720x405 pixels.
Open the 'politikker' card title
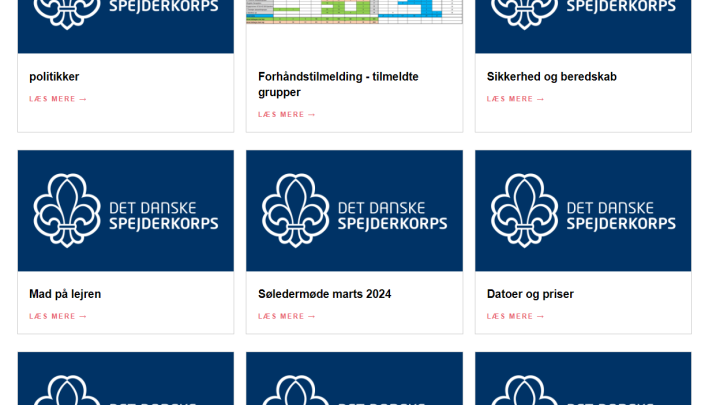(x=54, y=77)
